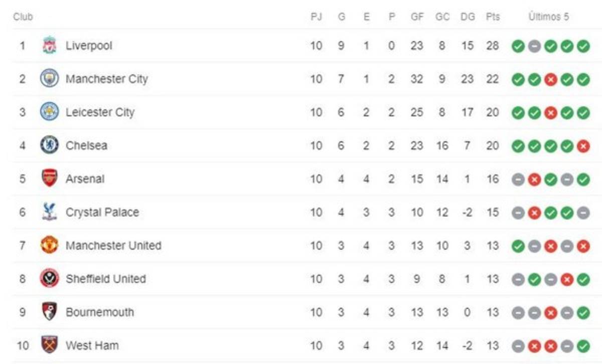Screen dimensions: 602x364
Task: Open the Crystal Palace team name link
Action: pyautogui.click(x=102, y=212)
